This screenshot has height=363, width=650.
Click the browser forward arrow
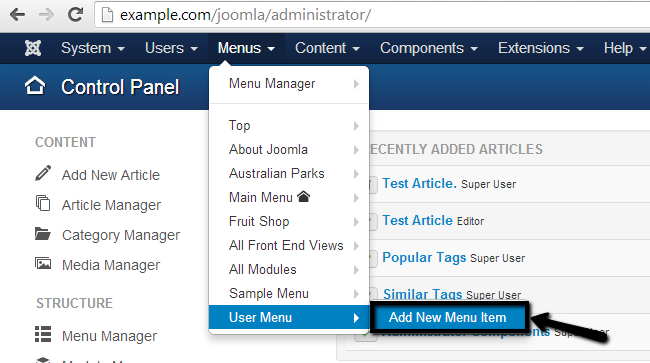click(46, 15)
